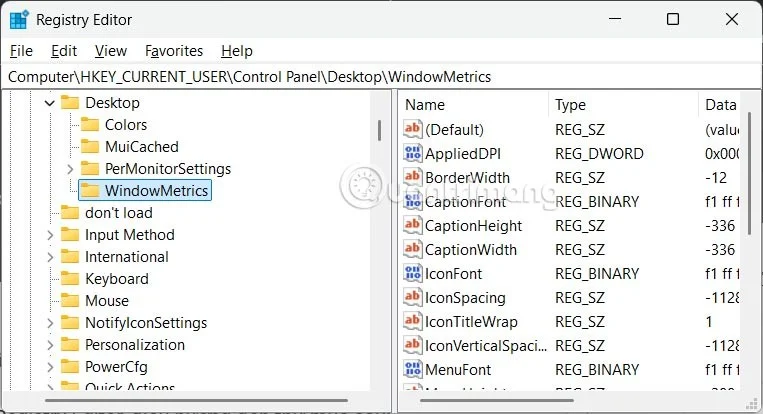
Task: Sort values by Data column header
Action: pos(720,105)
